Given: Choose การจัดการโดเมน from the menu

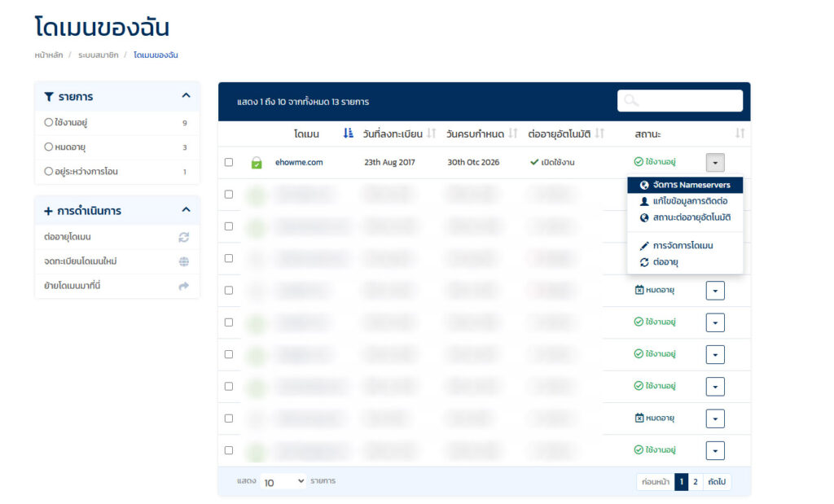Looking at the screenshot, I should [685, 246].
